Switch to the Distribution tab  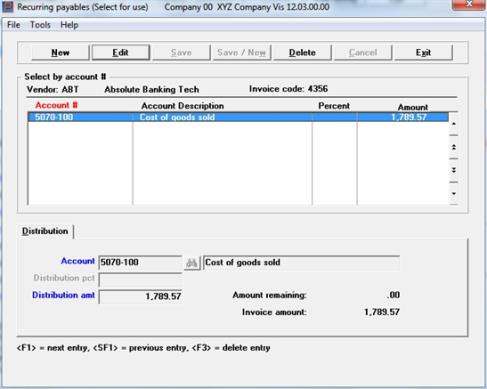pyautogui.click(x=45, y=231)
